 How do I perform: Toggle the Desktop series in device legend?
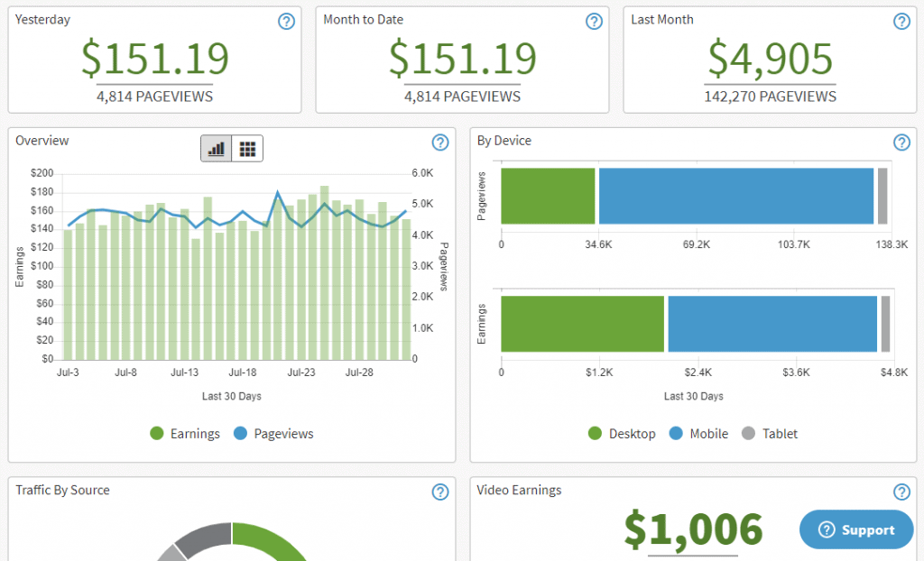(622, 434)
